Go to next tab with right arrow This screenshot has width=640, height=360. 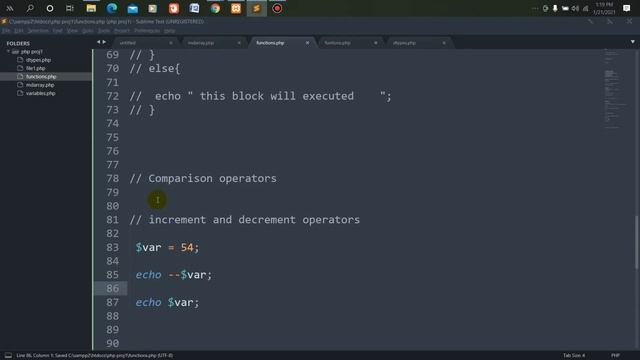104,42
